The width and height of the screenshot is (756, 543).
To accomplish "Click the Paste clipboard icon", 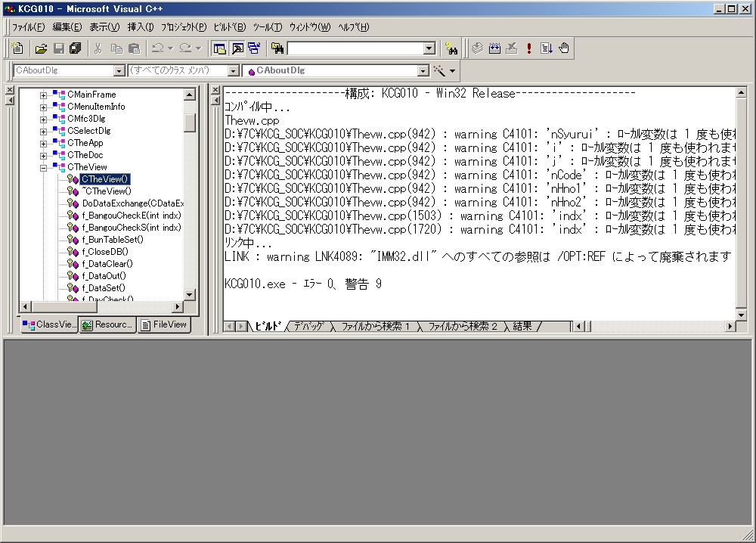I will (134, 48).
